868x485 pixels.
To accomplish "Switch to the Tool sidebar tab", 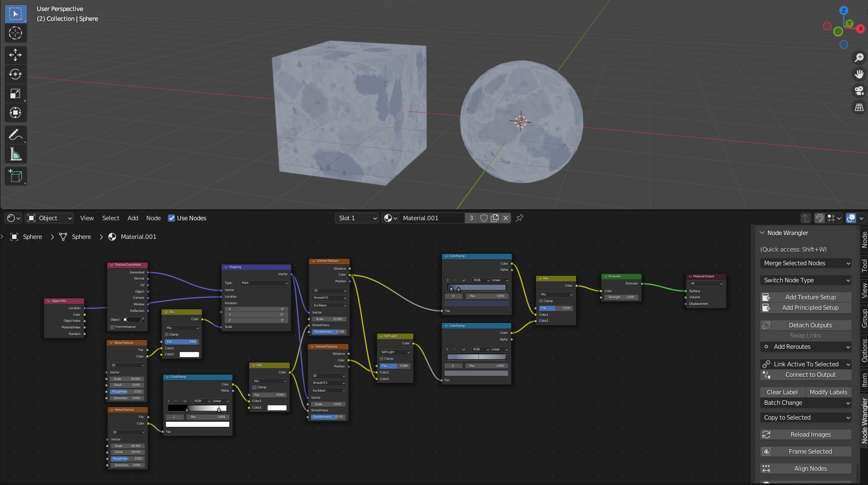I will click(x=864, y=265).
